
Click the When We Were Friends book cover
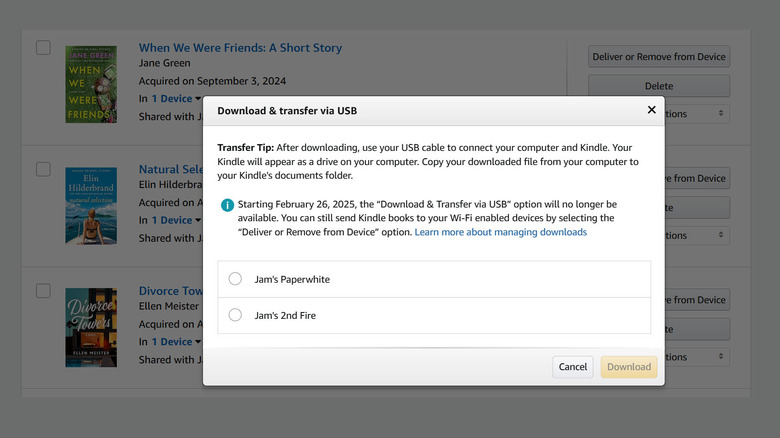pyautogui.click(x=91, y=84)
